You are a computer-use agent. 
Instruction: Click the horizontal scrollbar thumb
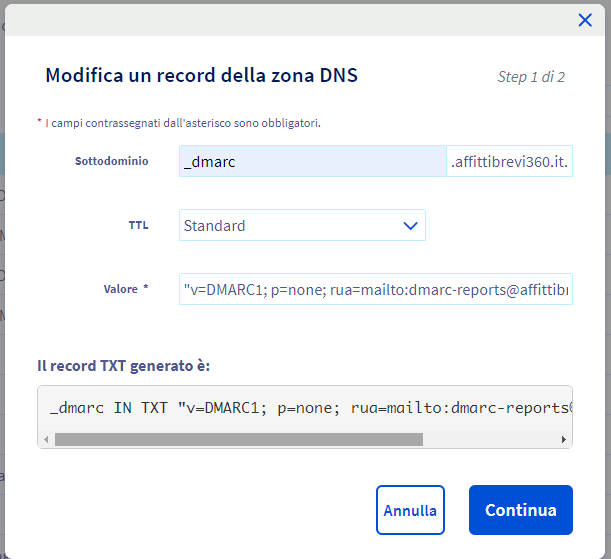pyautogui.click(x=238, y=439)
